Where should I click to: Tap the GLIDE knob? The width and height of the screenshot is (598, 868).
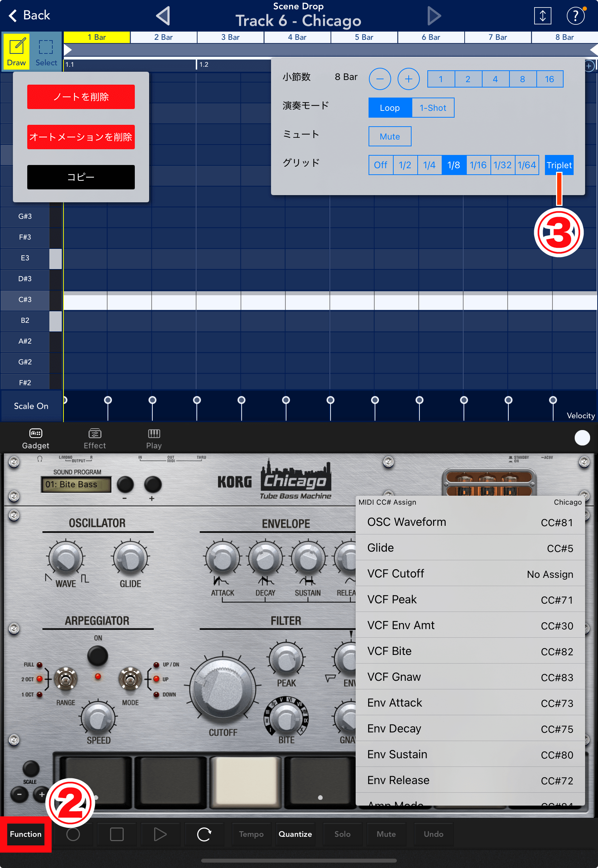pos(130,558)
